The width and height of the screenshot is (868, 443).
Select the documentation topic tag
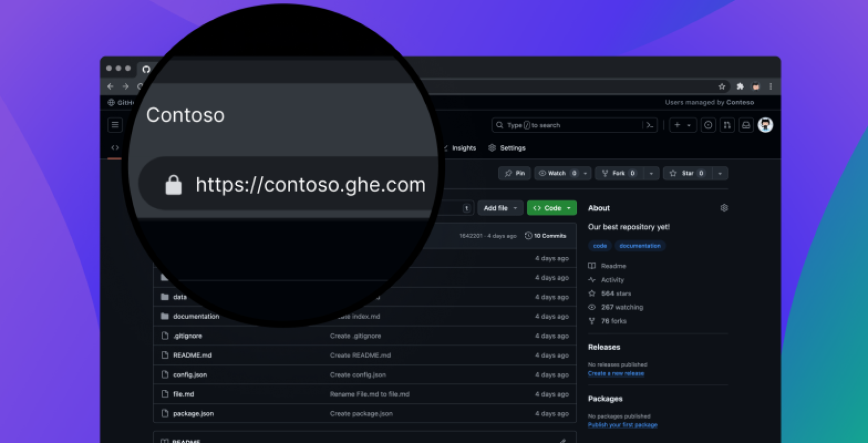[x=640, y=246]
